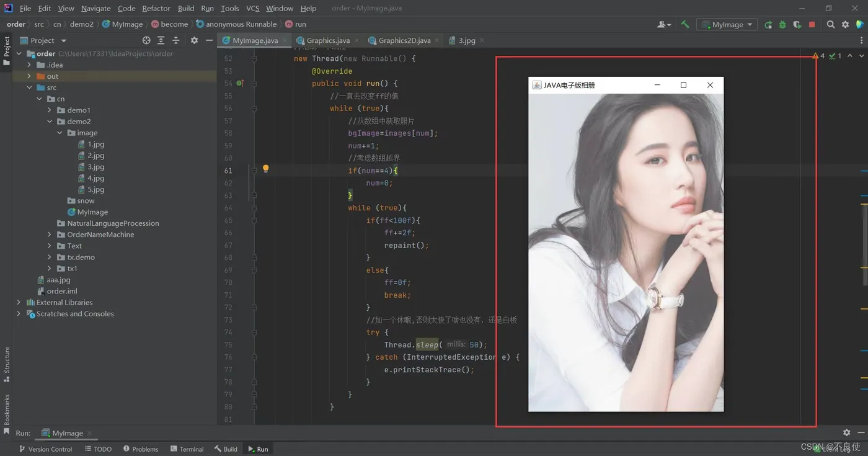Switch to Graphics2D.java editor tab

tap(404, 40)
